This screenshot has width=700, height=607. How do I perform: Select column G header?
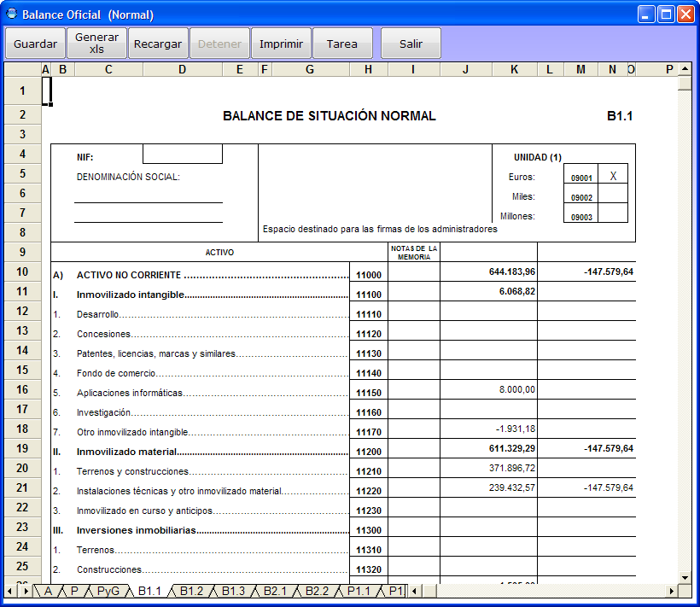tap(310, 69)
